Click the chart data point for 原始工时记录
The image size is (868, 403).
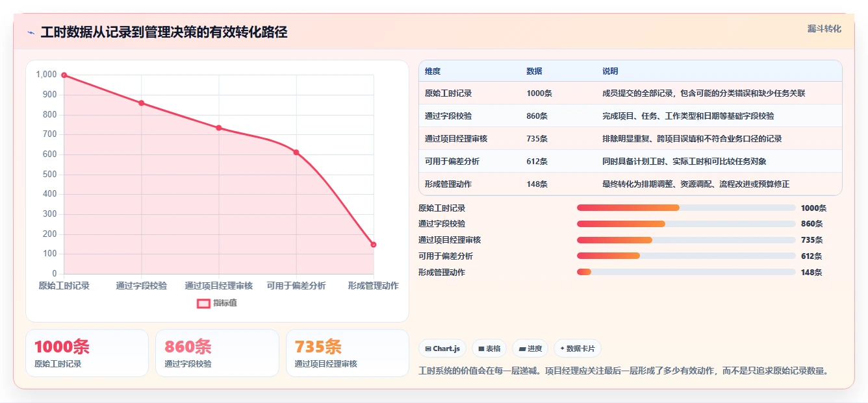coord(64,75)
